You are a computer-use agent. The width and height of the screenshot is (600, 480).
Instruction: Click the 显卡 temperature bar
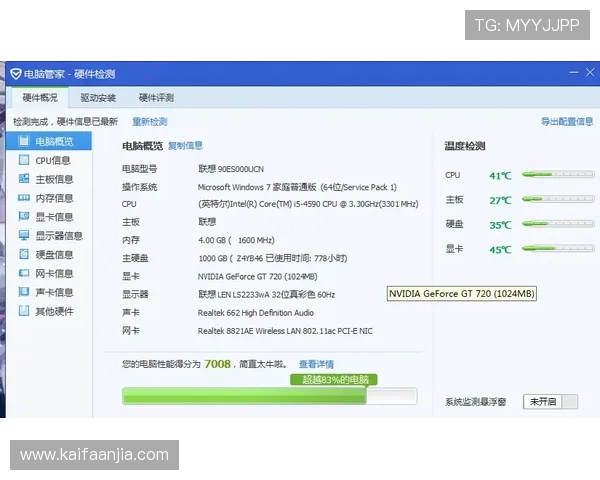point(558,248)
